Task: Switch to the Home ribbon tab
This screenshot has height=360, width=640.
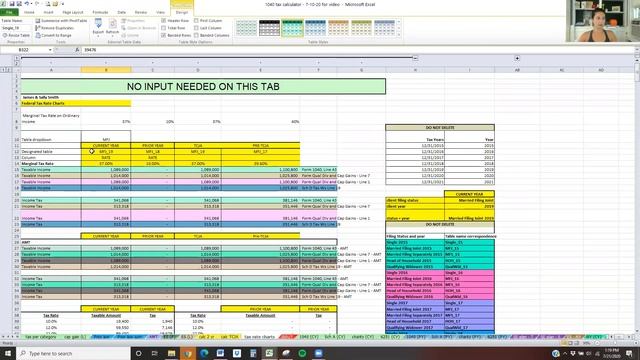Action: pyautogui.click(x=29, y=12)
